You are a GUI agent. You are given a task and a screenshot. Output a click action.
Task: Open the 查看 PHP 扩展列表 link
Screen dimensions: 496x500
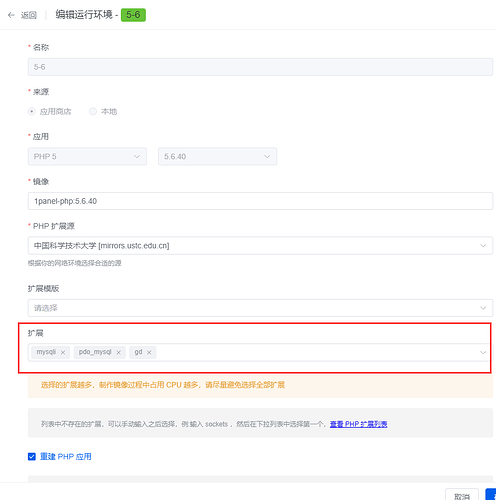tap(358, 424)
